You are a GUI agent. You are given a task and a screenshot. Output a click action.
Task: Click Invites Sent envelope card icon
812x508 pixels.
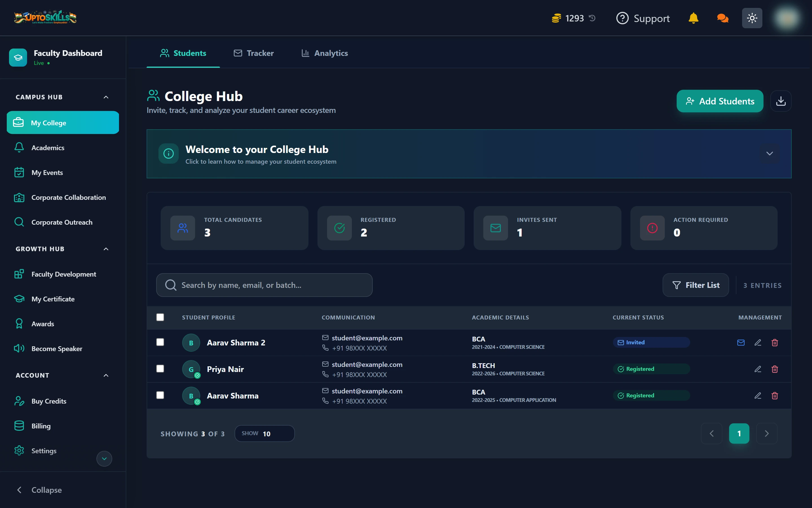pyautogui.click(x=496, y=228)
